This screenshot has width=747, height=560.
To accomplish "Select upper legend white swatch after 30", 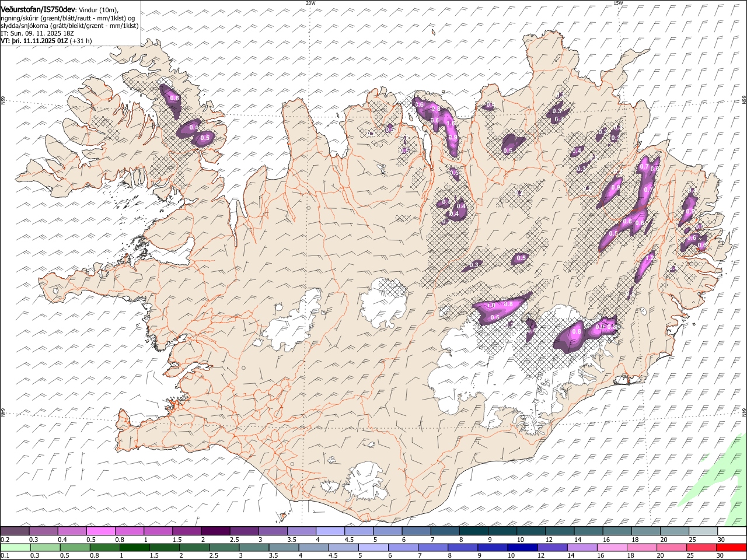I will (732, 531).
